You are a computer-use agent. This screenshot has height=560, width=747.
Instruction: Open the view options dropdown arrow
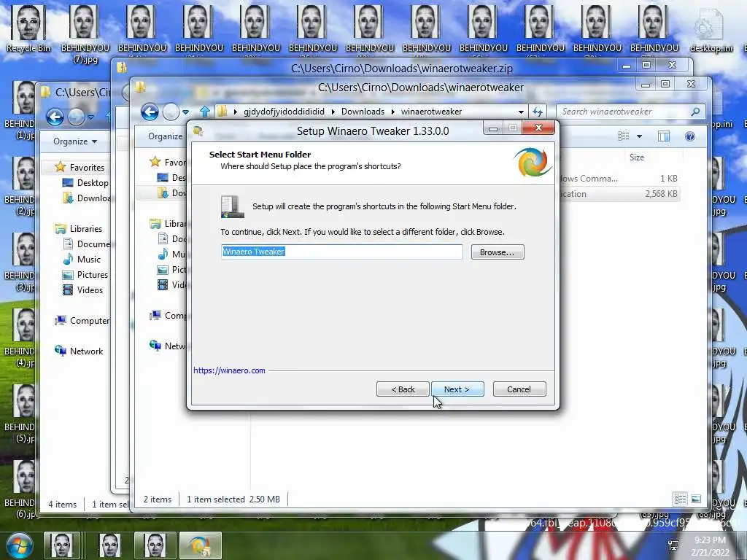click(639, 136)
